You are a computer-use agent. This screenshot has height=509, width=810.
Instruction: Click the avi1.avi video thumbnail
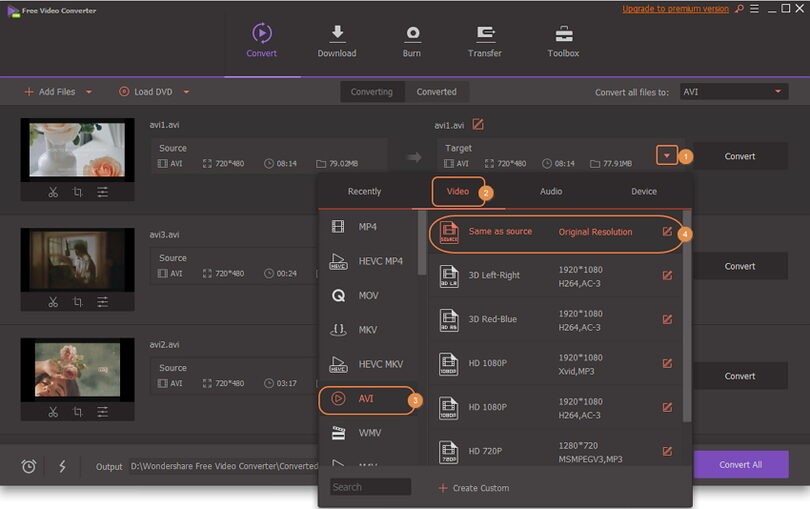pos(77,150)
